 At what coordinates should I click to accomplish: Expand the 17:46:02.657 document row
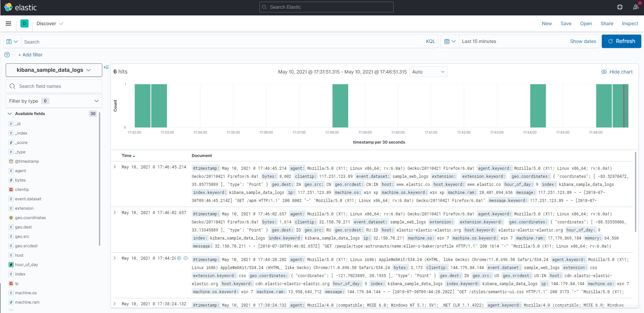pos(115,212)
